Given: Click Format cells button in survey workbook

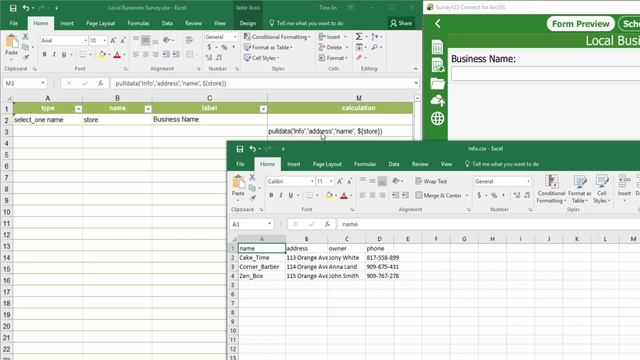Looking at the screenshot, I should click(333, 58).
